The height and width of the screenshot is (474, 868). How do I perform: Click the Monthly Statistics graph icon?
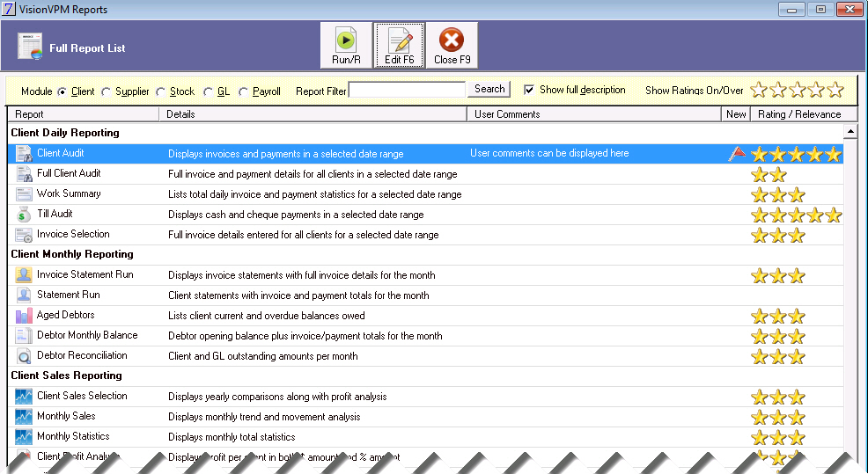24,437
